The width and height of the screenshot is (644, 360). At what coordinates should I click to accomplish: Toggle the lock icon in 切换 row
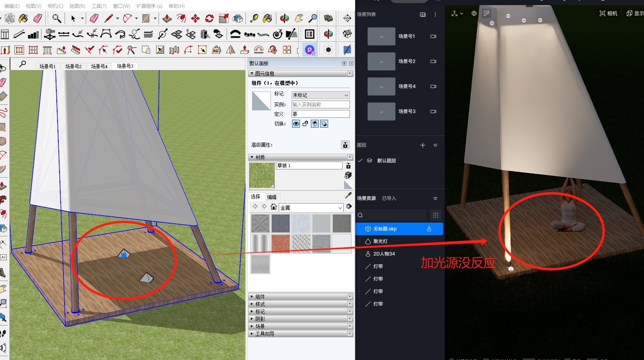click(x=305, y=124)
